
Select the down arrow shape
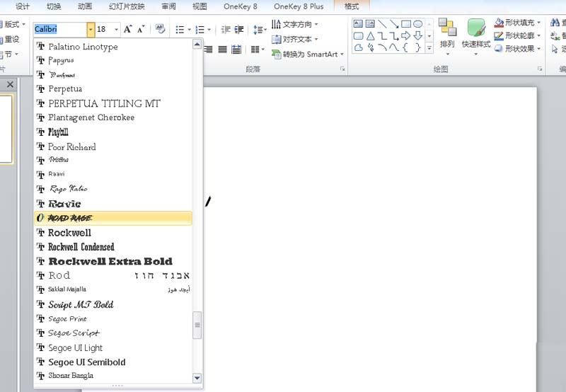[417, 35]
